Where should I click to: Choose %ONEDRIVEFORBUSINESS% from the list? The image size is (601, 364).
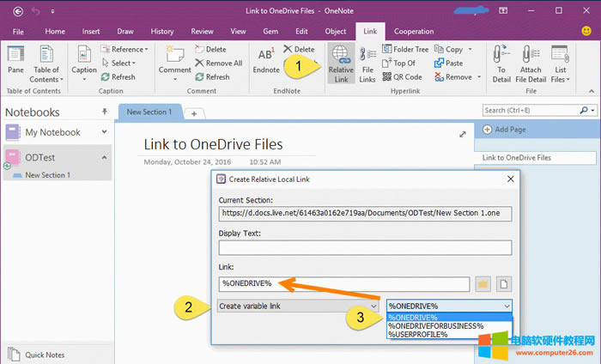point(435,326)
